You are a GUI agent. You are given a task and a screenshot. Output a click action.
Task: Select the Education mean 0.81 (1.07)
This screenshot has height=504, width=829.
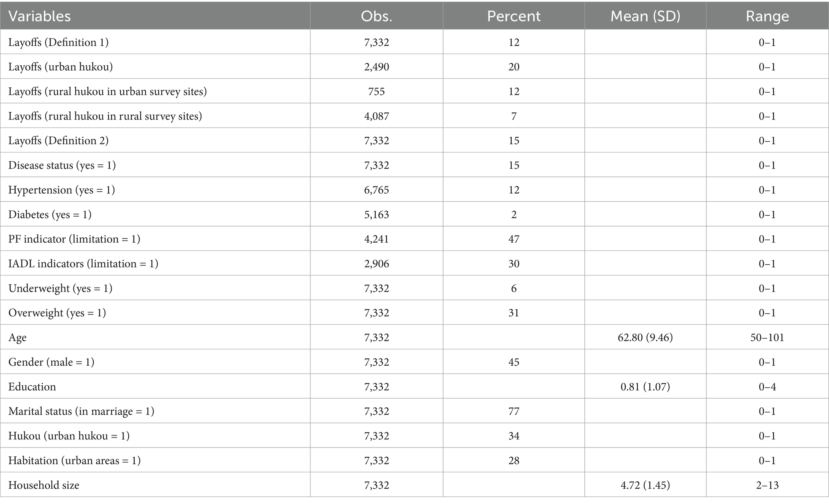pos(645,387)
